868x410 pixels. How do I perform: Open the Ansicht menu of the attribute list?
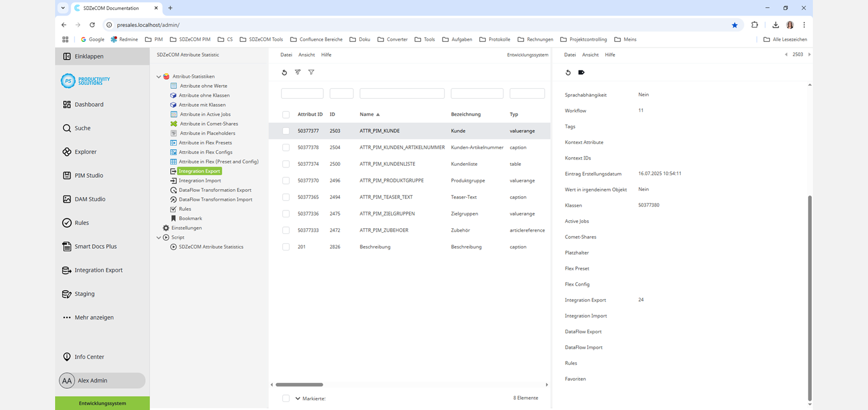click(x=307, y=54)
